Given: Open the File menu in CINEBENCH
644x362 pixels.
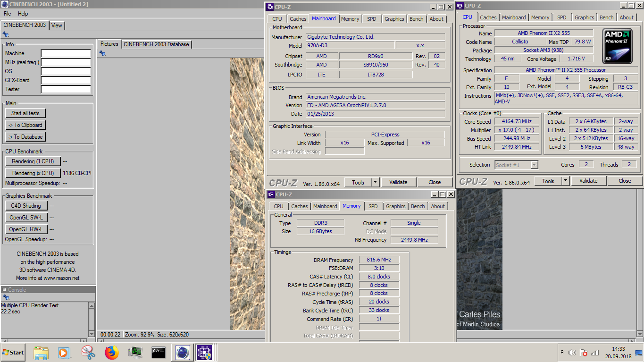Looking at the screenshot, I should pos(8,14).
